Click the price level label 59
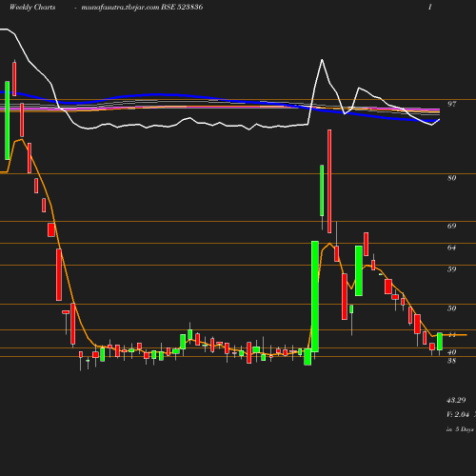 pyautogui.click(x=451, y=269)
